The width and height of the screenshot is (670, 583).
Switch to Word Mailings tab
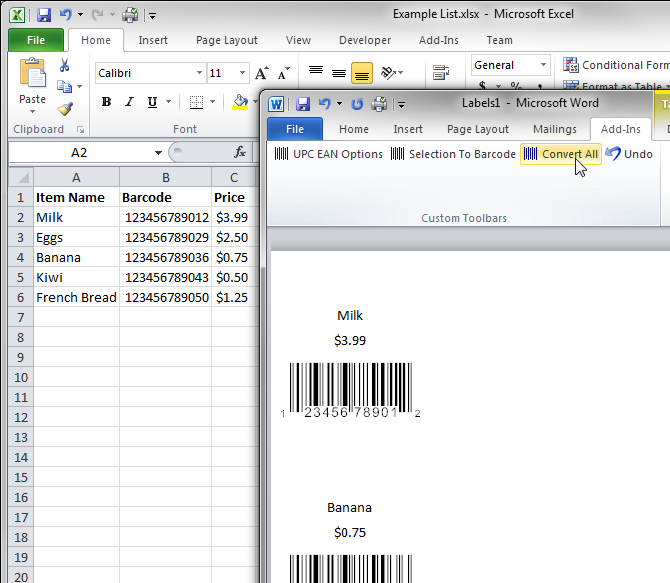[555, 129]
